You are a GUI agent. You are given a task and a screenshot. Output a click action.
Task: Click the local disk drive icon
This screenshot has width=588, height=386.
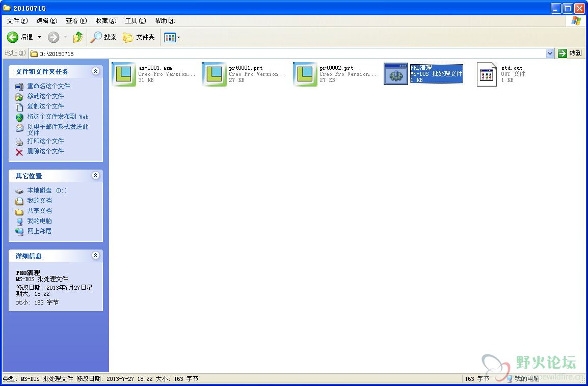19,191
